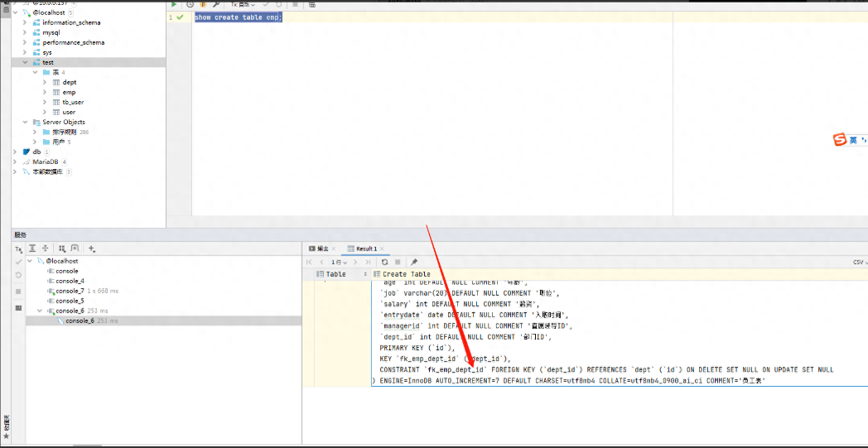Select the information_schema schema

71,22
